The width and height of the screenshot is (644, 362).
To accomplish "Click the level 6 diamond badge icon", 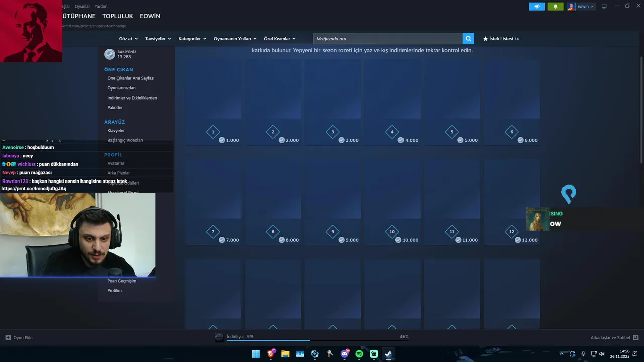I will [x=512, y=132].
